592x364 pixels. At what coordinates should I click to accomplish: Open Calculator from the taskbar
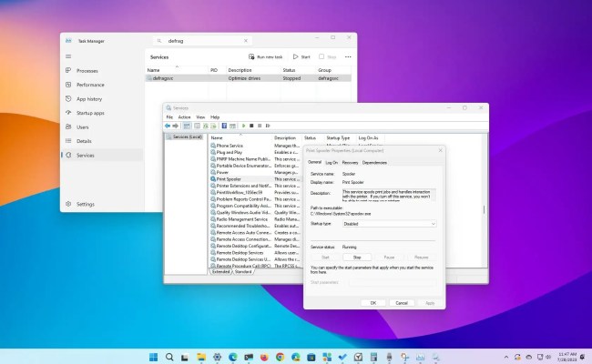tap(373, 357)
